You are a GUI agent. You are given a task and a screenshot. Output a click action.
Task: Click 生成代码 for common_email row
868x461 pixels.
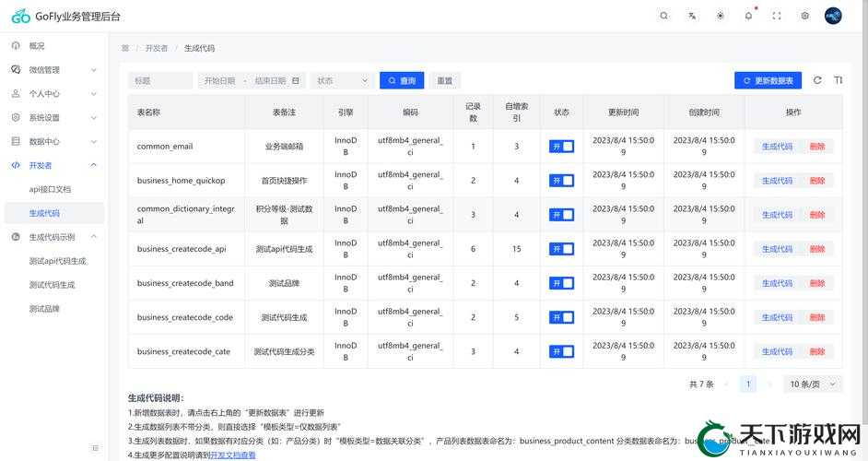[x=777, y=147]
